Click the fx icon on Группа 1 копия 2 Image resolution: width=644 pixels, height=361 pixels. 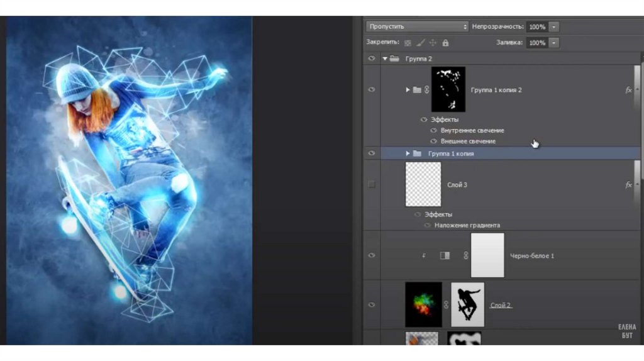pyautogui.click(x=628, y=89)
